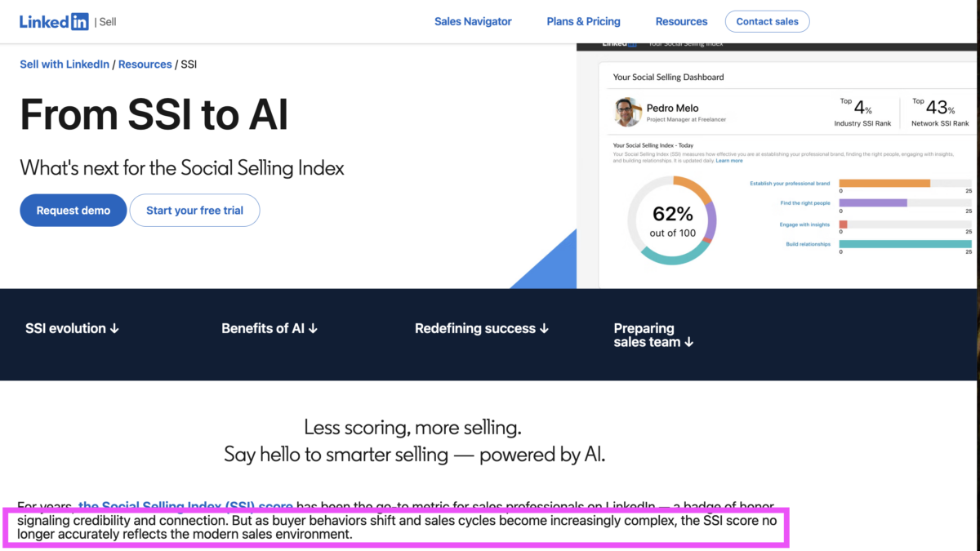Viewport: 980px width, 551px height.
Task: Click the SSI breadcrumb text
Action: coord(189,64)
